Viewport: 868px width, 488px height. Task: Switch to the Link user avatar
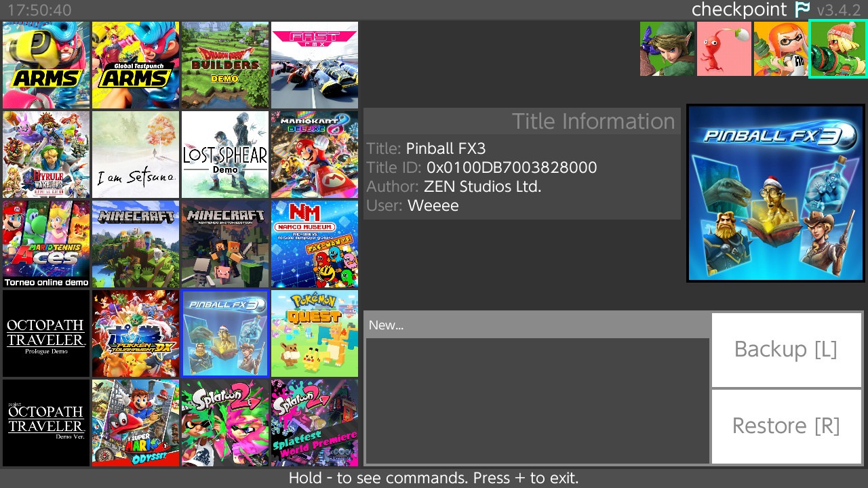[x=667, y=49]
